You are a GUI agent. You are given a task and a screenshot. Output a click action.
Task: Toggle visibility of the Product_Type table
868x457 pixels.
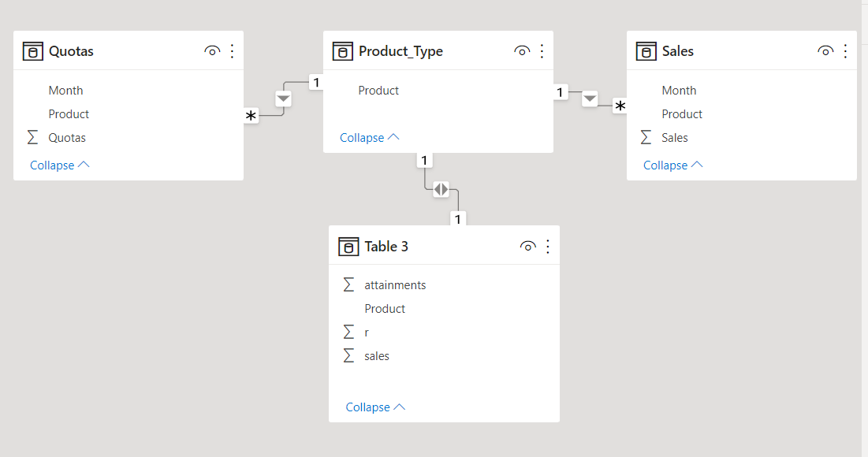point(522,51)
